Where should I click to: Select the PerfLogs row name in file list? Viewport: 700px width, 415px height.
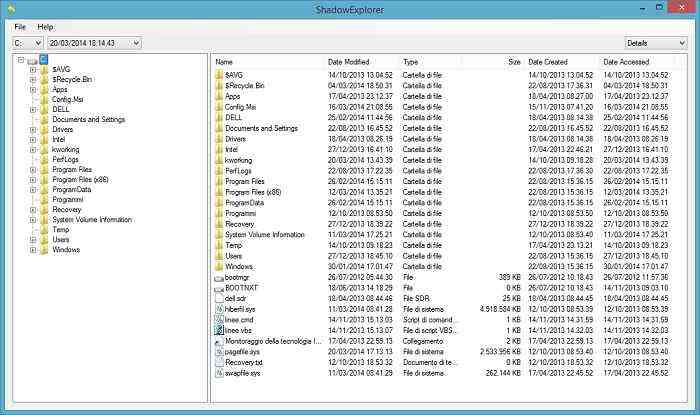[x=238, y=171]
